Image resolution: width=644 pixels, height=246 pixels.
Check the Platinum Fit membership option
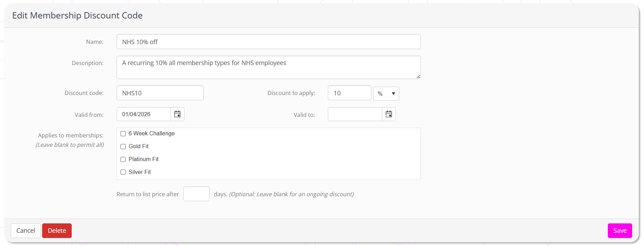[123, 159]
